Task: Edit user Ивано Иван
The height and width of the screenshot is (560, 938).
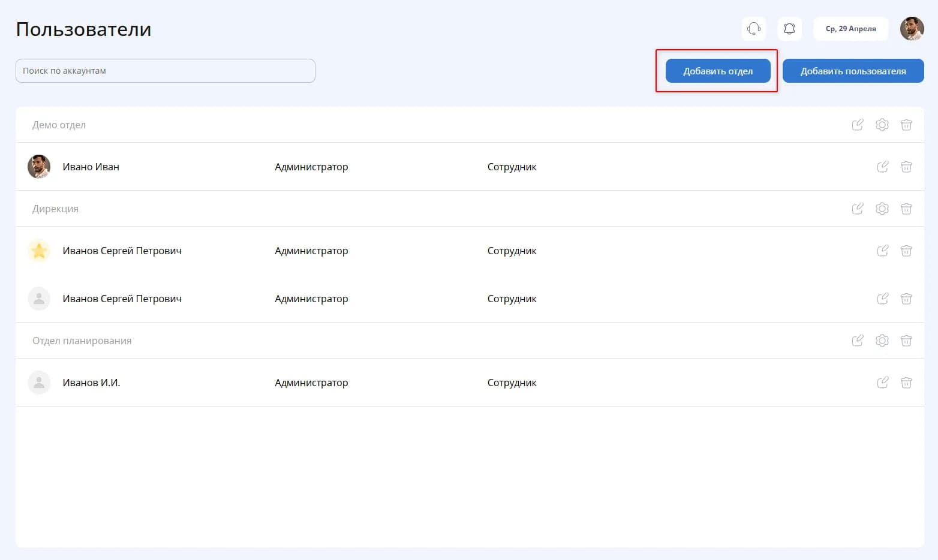Action: pos(882,167)
